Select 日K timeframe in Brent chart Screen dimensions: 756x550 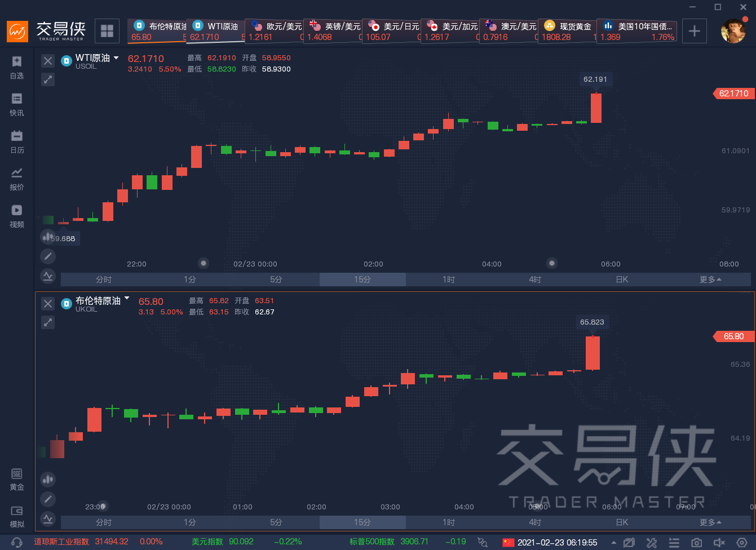pyautogui.click(x=622, y=522)
